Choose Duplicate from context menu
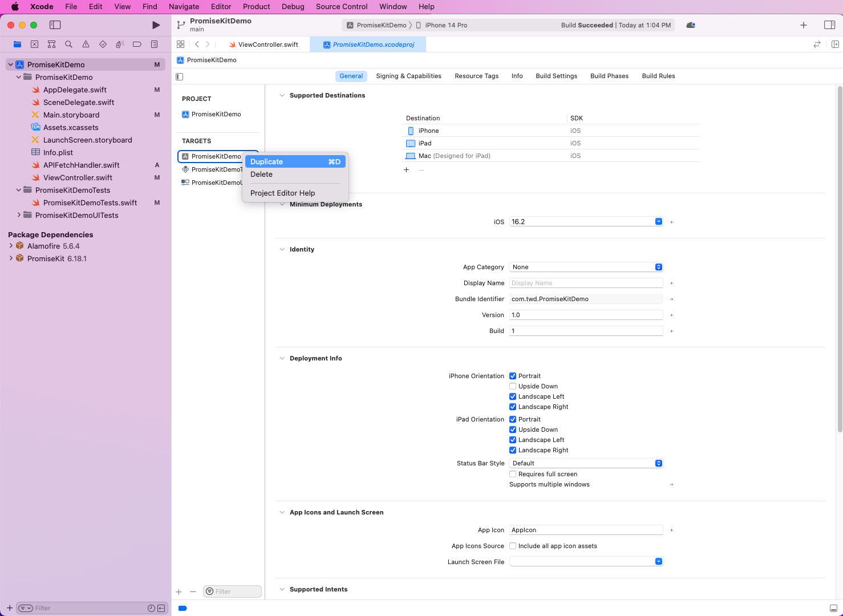Image resolution: width=843 pixels, height=616 pixels. click(x=295, y=162)
